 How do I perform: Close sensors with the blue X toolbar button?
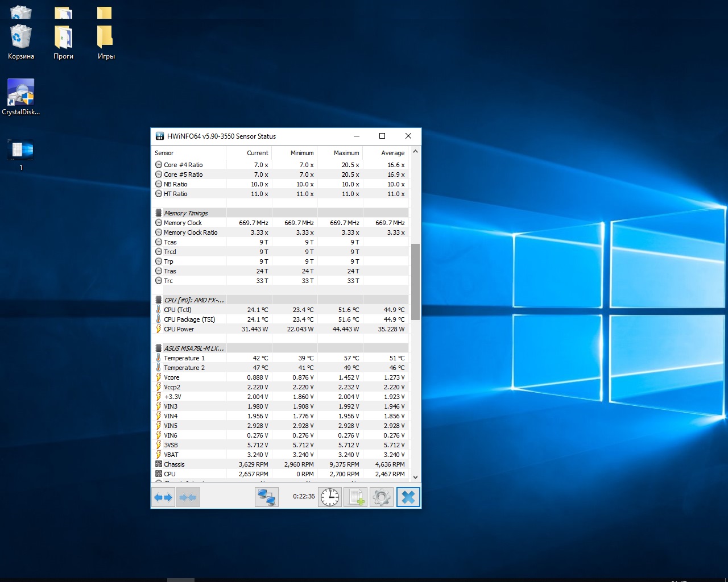tap(408, 497)
